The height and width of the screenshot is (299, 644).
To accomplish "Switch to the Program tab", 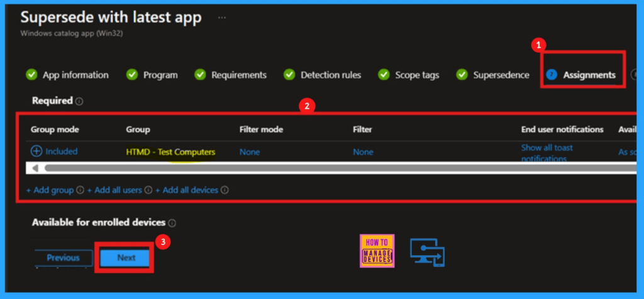I will pos(160,75).
